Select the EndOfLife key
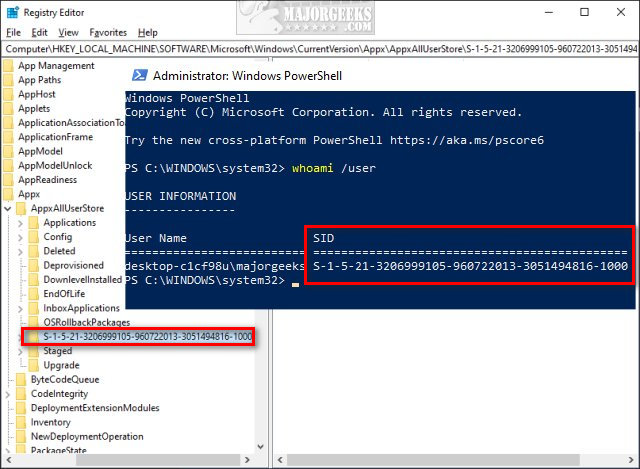The image size is (640, 469). 64,294
